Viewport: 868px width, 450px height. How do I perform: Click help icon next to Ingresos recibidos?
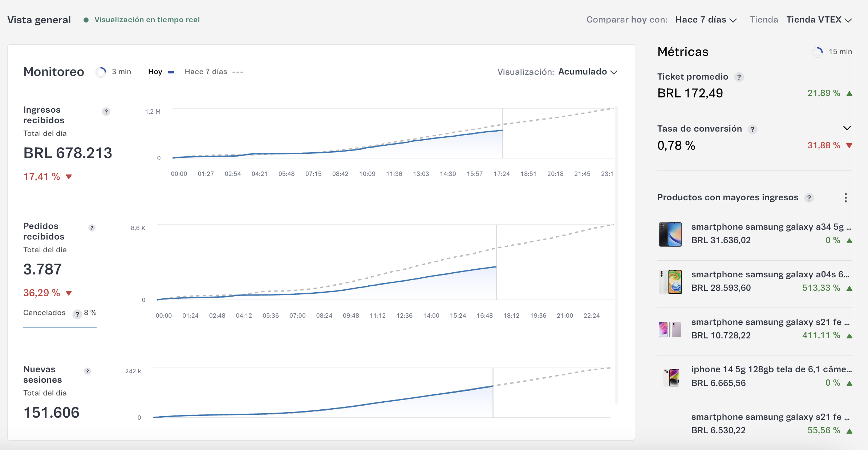[x=106, y=112]
